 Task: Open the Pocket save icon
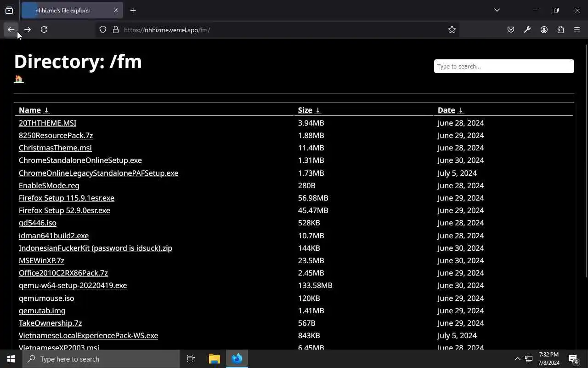point(511,29)
